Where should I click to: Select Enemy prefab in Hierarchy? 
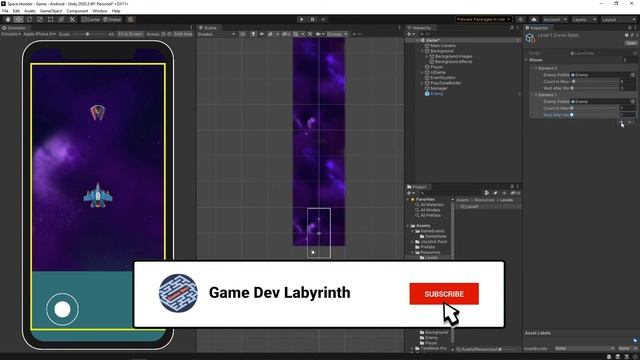pos(436,93)
